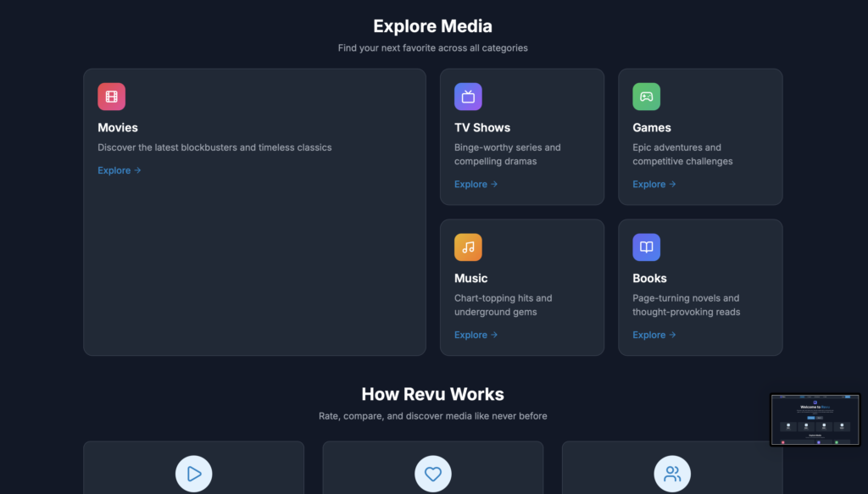Screen dimensions: 868x494
Task: Click the circular play triangle icon
Action: pyautogui.click(x=193, y=474)
